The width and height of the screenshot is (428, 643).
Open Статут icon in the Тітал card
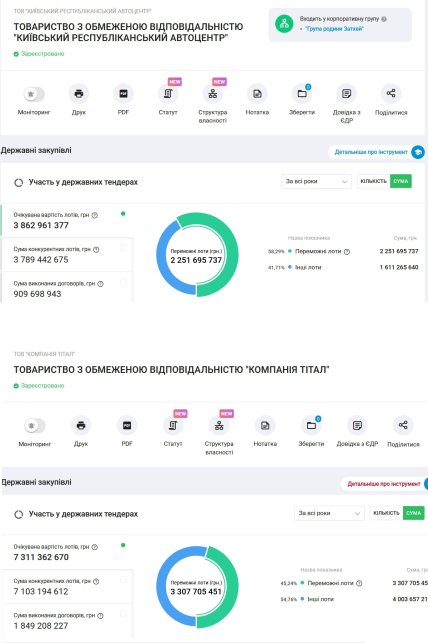click(x=173, y=425)
